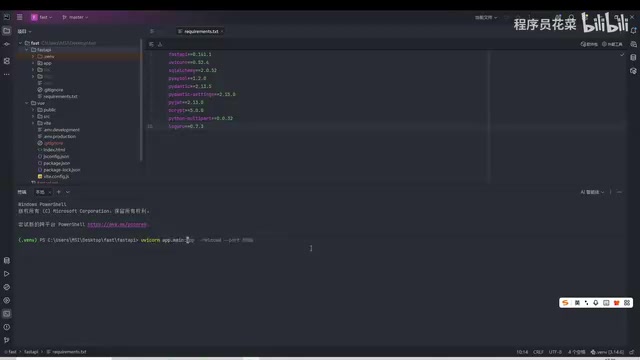Click the install package button in editor banner
The height and width of the screenshot is (360, 640).
tap(589, 44)
